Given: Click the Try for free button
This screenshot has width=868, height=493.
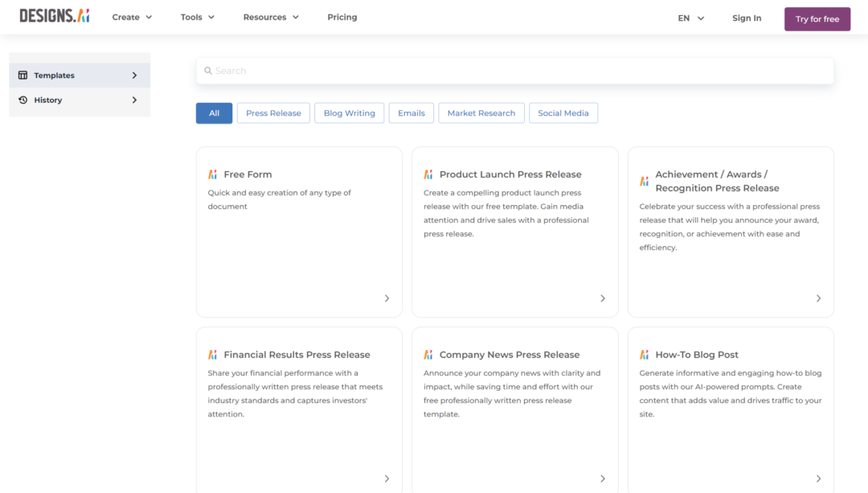Looking at the screenshot, I should [817, 18].
